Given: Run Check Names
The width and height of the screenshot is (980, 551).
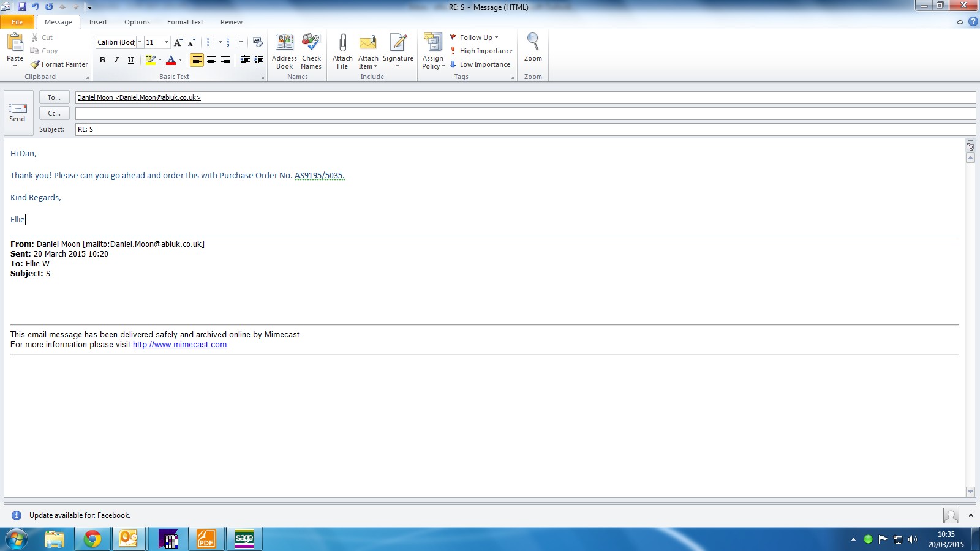Looking at the screenshot, I should pyautogui.click(x=311, y=51).
